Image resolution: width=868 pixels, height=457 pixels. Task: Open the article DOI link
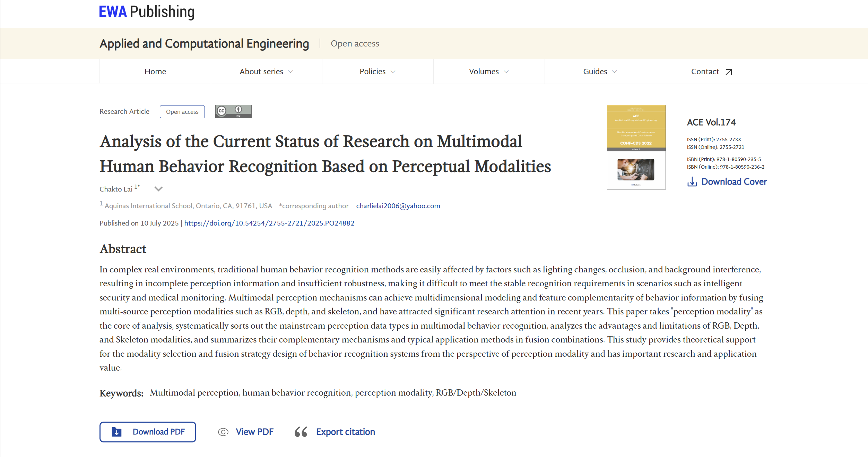pos(269,223)
